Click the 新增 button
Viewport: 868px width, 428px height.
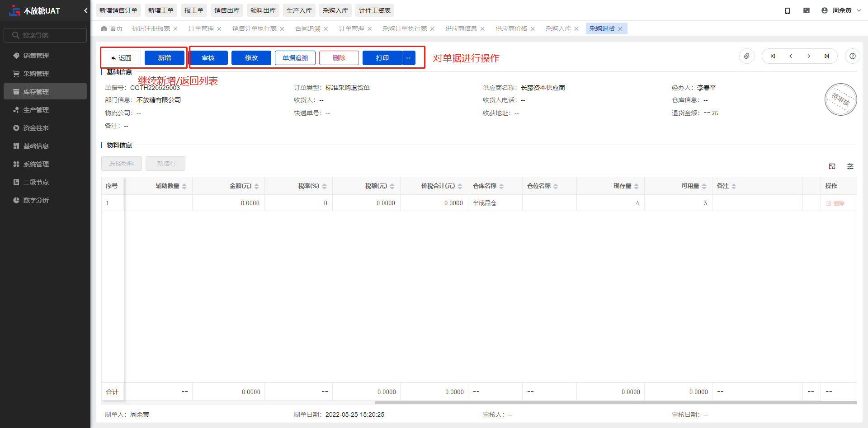(165, 58)
